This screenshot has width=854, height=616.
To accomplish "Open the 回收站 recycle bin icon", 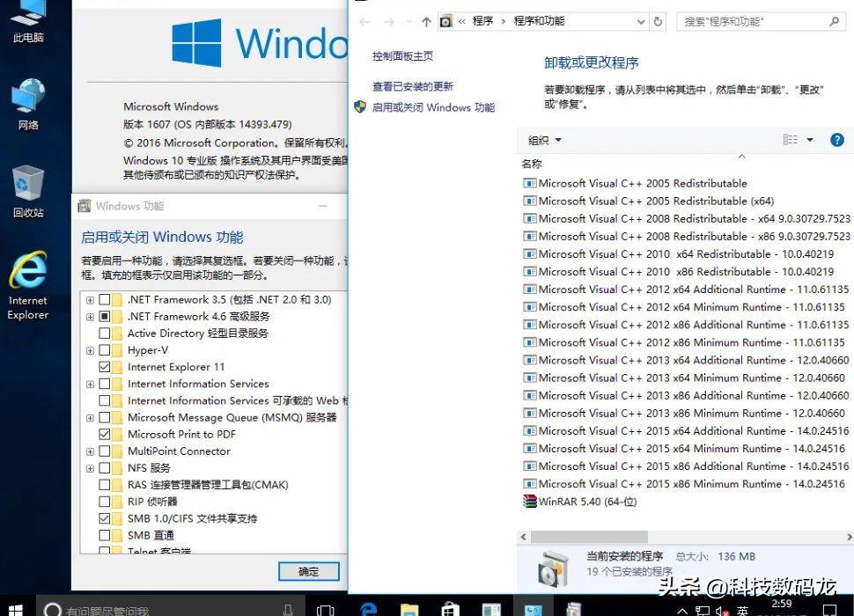I will click(28, 192).
